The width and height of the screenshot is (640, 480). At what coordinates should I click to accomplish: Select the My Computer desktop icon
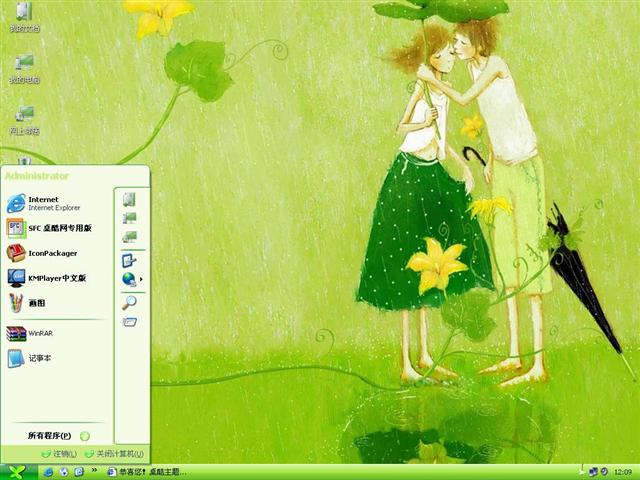[24, 69]
